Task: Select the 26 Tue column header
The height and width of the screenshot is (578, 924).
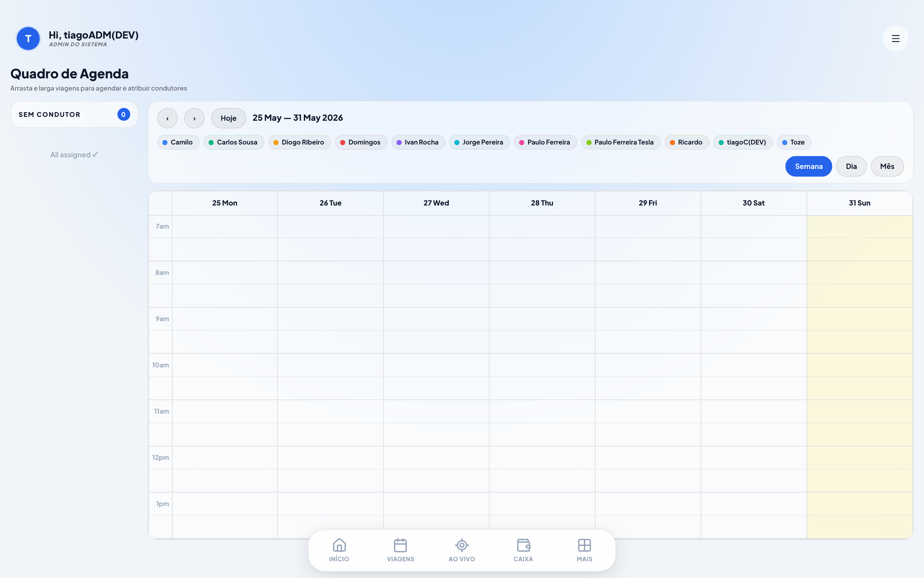Action: pos(330,203)
